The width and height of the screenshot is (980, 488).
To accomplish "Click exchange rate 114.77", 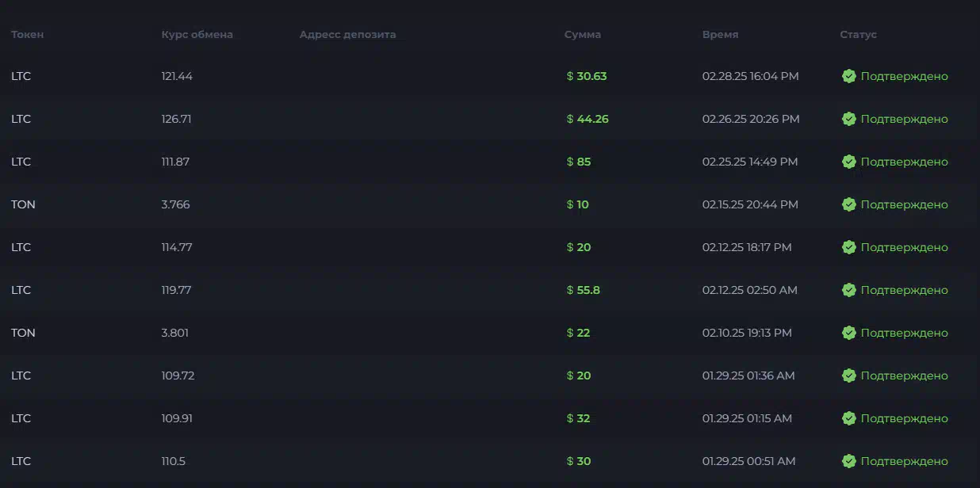I will [x=177, y=247].
